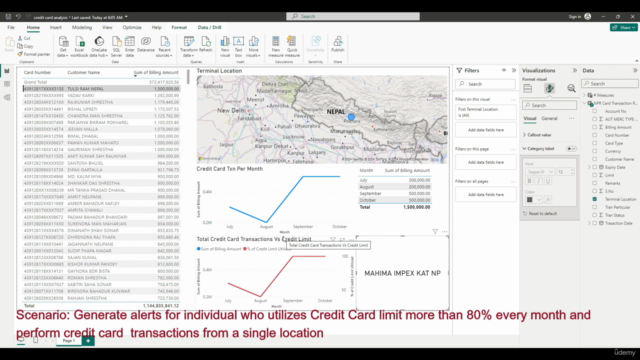This screenshot has height=360, width=640.
Task: Click Sign in
Action: click(575, 17)
